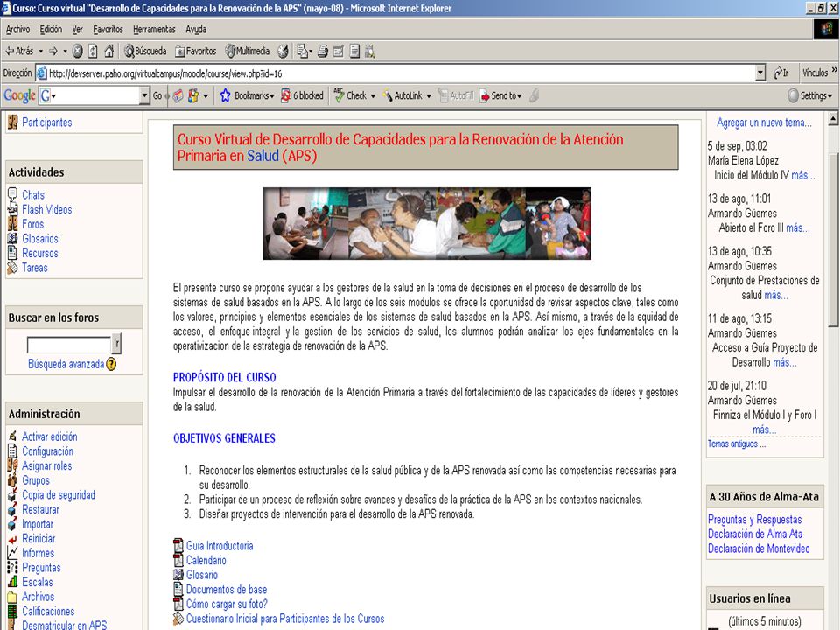Open the Archivo menu
Screen dimensions: 840x630
tap(17, 30)
